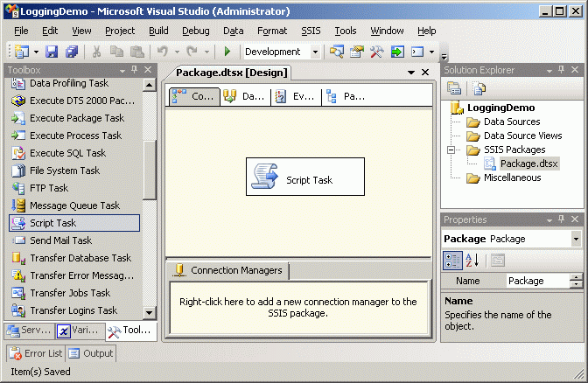Screen dimensions: 588x383
Task: Open Properties Window from the toolbar icon
Action: coord(357,52)
